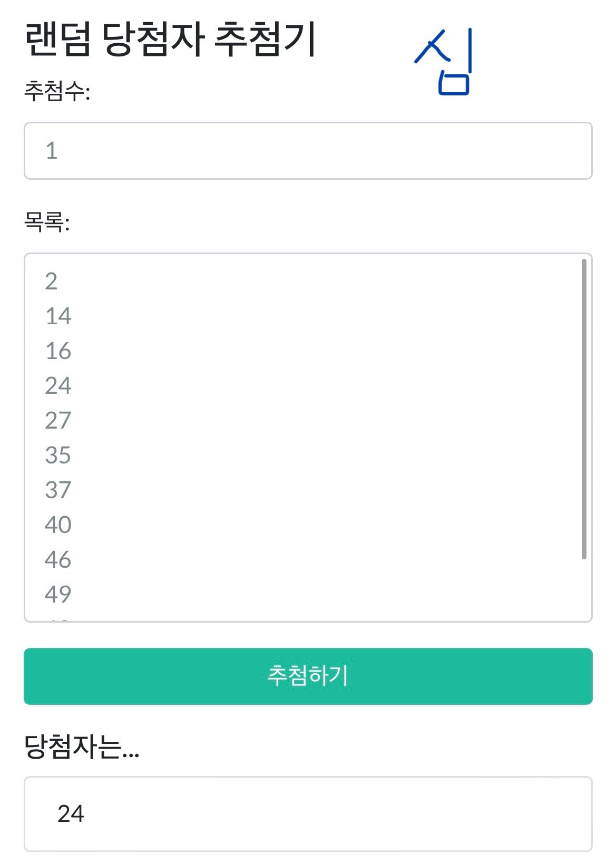The height and width of the screenshot is (862, 616).
Task: Place cursor on line 46 in list
Action: pos(58,560)
